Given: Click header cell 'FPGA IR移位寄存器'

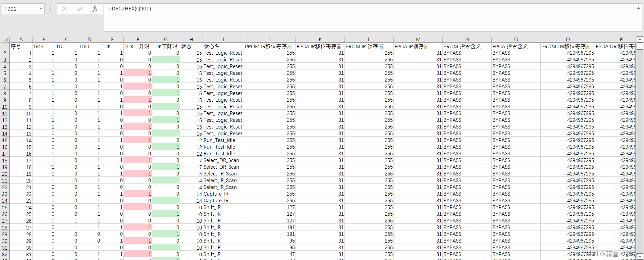Looking at the screenshot, I should [x=320, y=46].
